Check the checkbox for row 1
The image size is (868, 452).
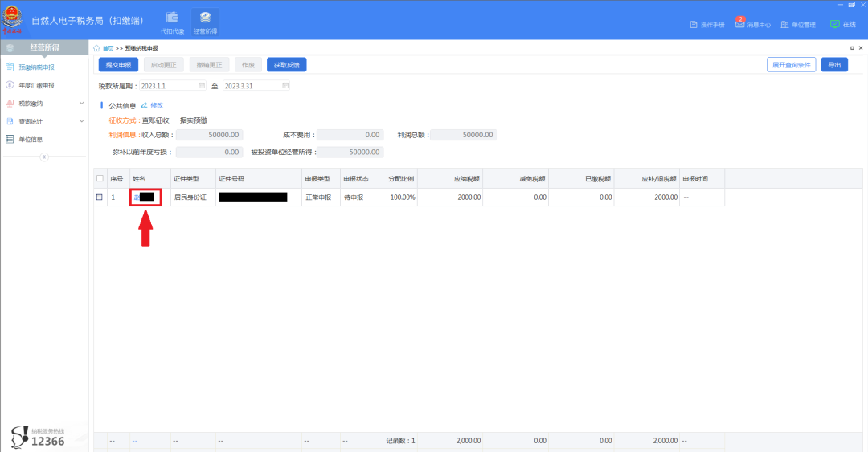tap(100, 197)
